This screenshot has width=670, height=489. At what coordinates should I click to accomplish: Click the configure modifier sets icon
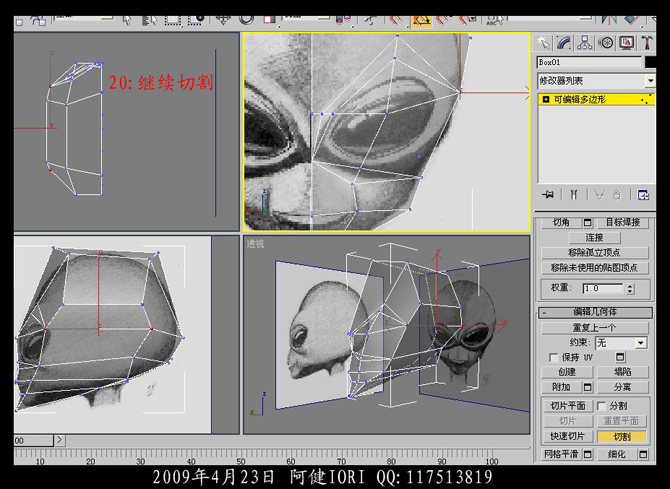(645, 194)
